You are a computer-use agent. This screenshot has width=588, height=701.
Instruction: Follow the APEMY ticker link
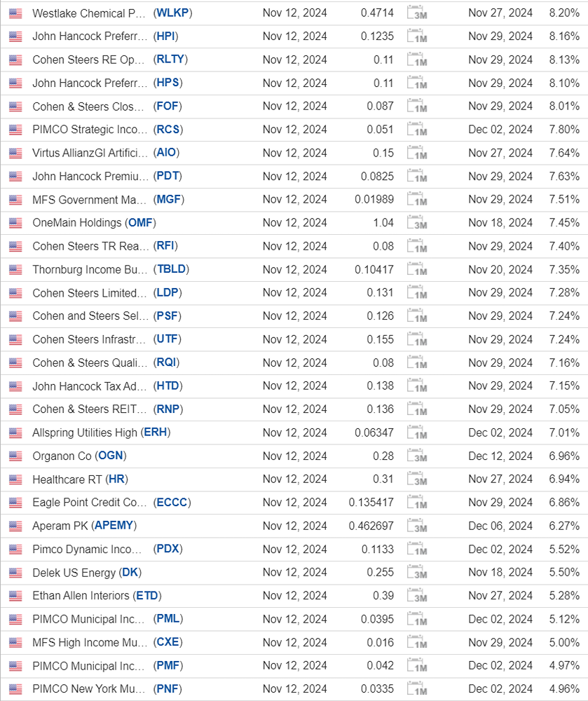[114, 526]
